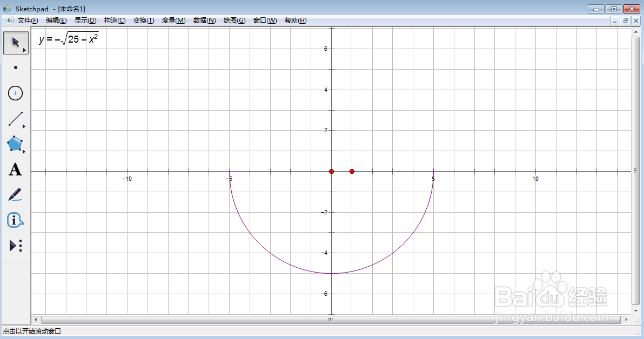Click the document icon beside the File menu
Viewport: 644px width, 339px height.
(10, 20)
